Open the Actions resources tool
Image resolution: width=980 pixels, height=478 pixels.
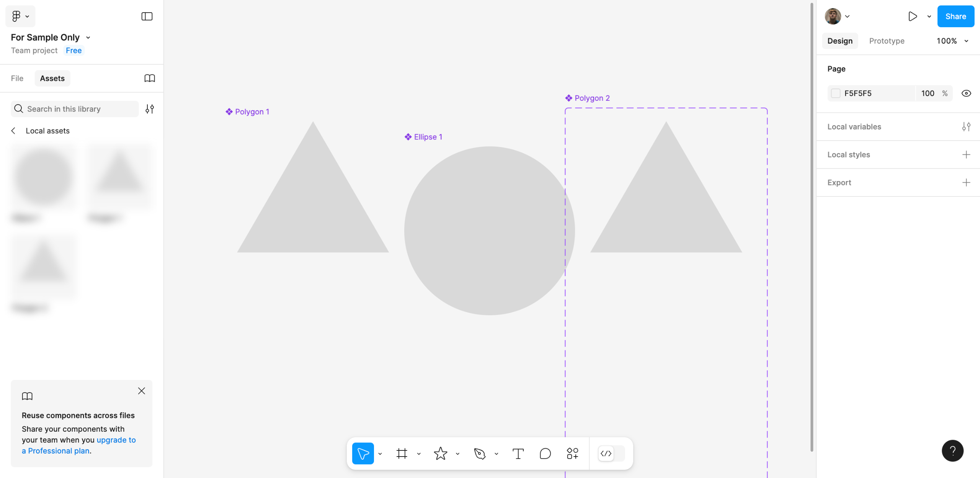pyautogui.click(x=572, y=453)
